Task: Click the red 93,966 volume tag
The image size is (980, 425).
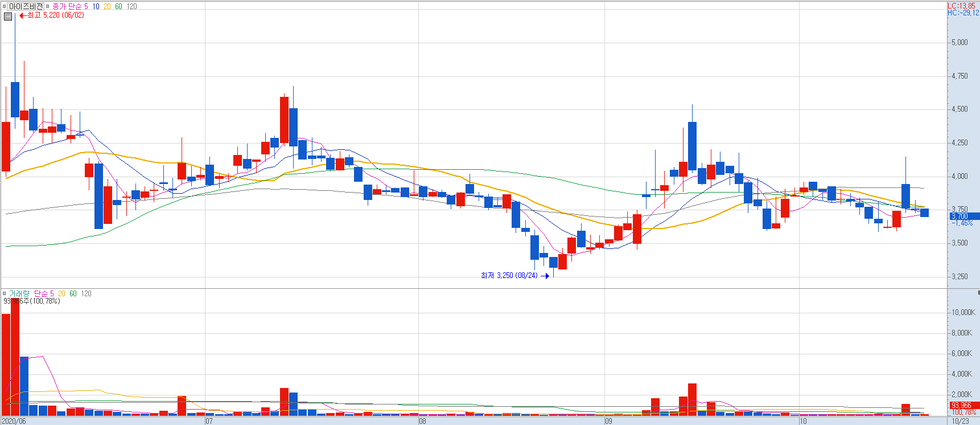Action: [x=965, y=406]
